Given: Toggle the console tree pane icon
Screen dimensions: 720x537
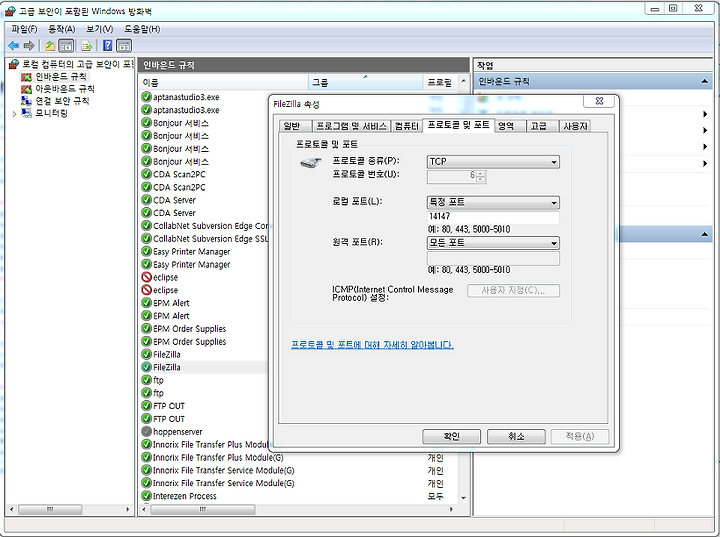Looking at the screenshot, I should point(67,45).
